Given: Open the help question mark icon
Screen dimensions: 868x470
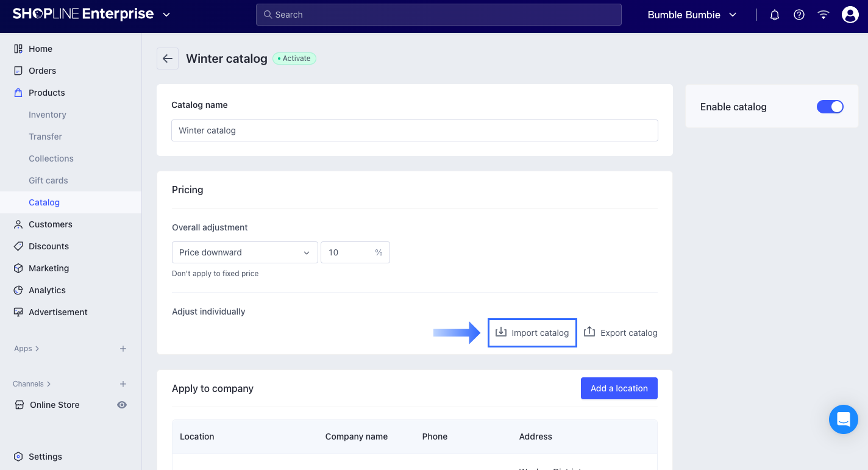Looking at the screenshot, I should pyautogui.click(x=799, y=15).
